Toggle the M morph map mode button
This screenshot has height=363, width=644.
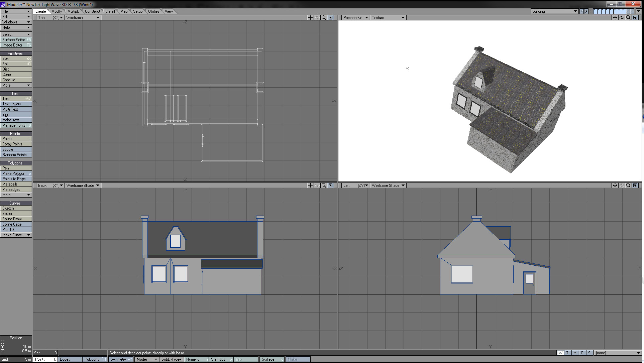(575, 353)
